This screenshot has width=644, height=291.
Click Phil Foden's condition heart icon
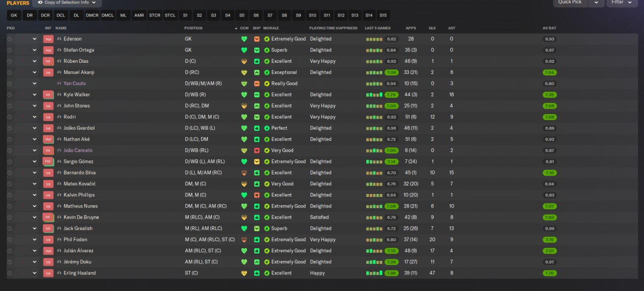pyautogui.click(x=245, y=240)
